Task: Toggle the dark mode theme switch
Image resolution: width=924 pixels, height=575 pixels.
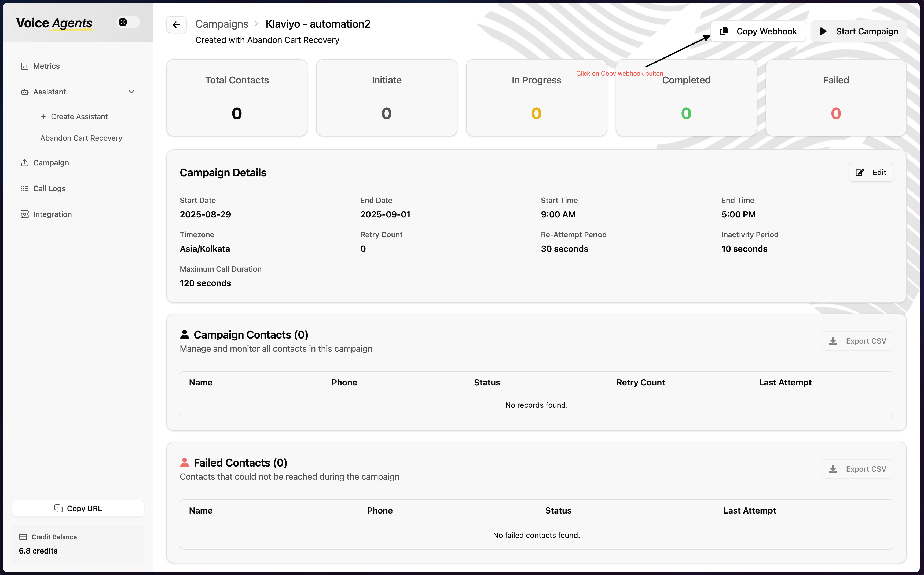Action: point(128,22)
